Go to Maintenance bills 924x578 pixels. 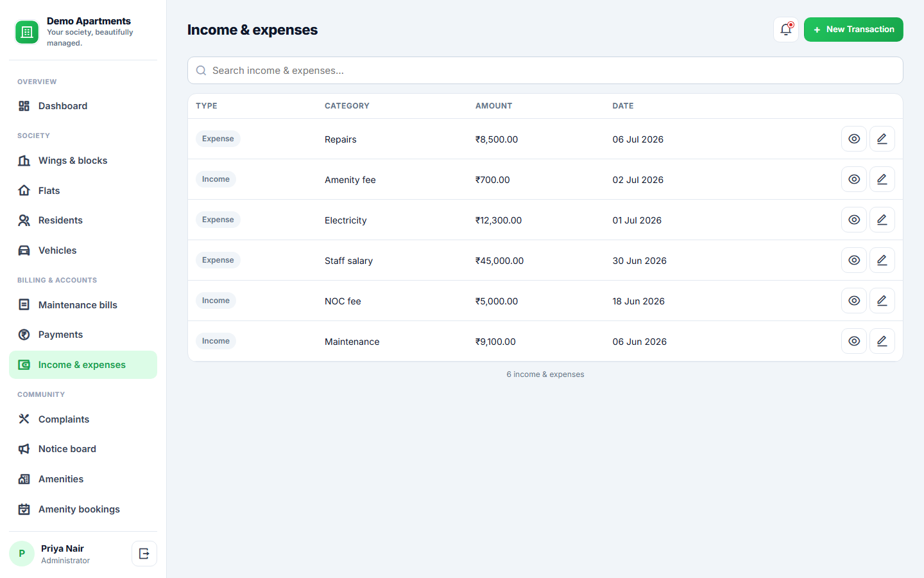(x=83, y=305)
